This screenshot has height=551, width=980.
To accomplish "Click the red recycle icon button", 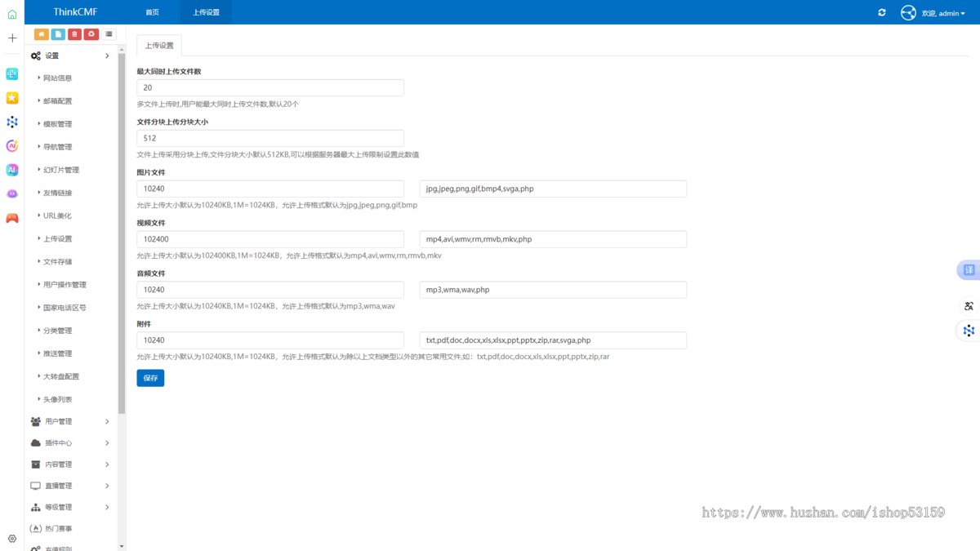I will click(91, 34).
